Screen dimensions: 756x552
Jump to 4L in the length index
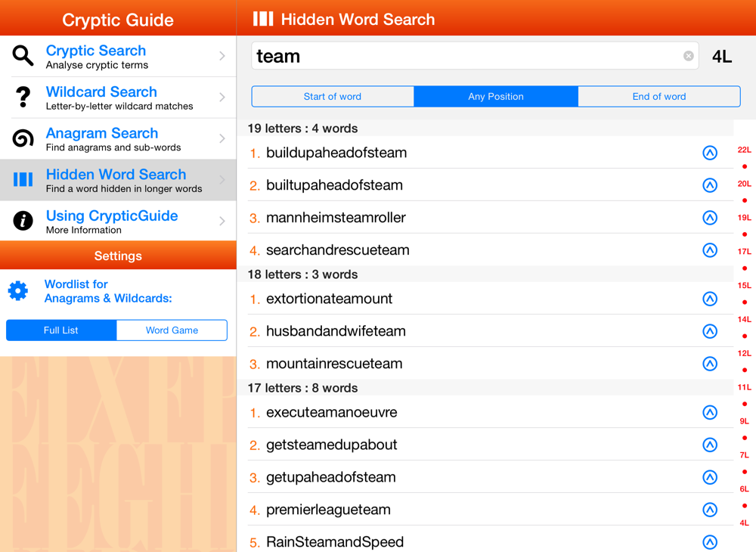(x=745, y=523)
